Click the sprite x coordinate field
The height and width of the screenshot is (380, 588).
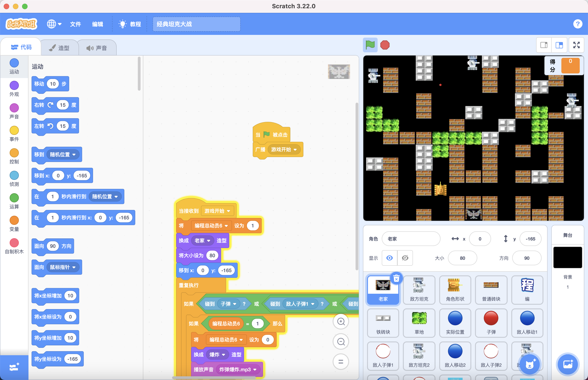click(x=480, y=239)
